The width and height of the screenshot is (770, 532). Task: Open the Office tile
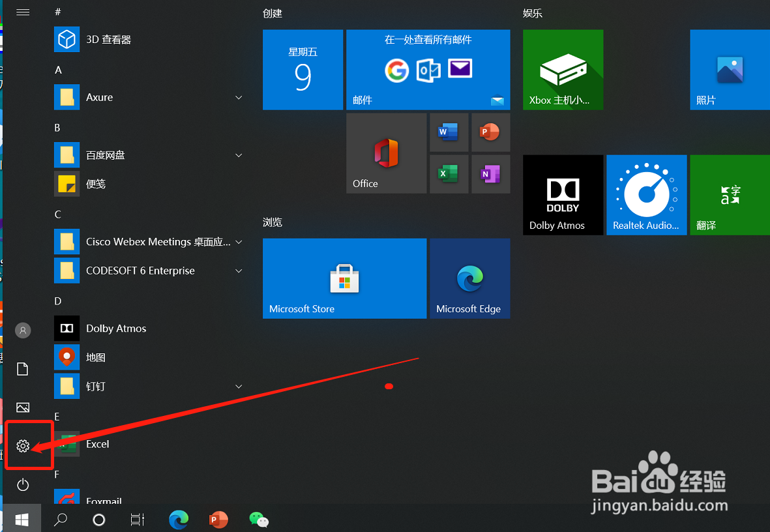[386, 153]
